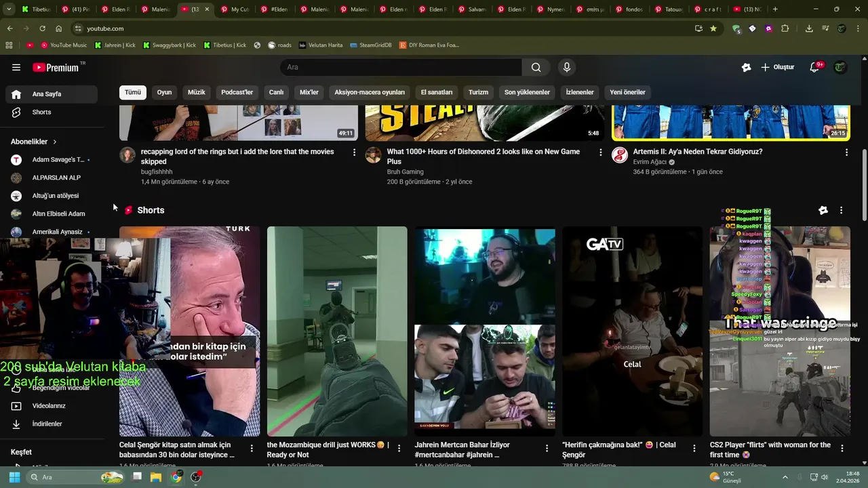Select the Aksiyon-macera oyunları chip
Viewport: 868px width, 488px height.
(x=370, y=92)
